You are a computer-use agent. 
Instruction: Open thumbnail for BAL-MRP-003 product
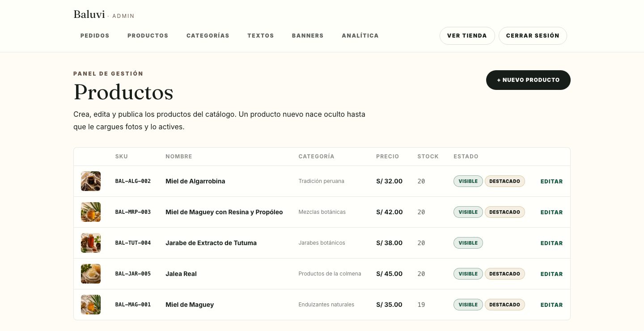click(91, 212)
